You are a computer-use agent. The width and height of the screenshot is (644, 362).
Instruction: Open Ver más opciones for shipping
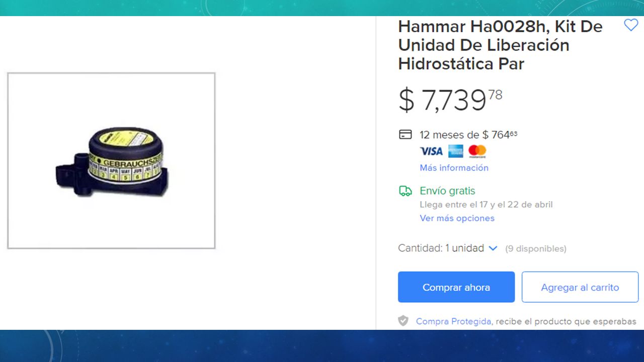tap(457, 218)
